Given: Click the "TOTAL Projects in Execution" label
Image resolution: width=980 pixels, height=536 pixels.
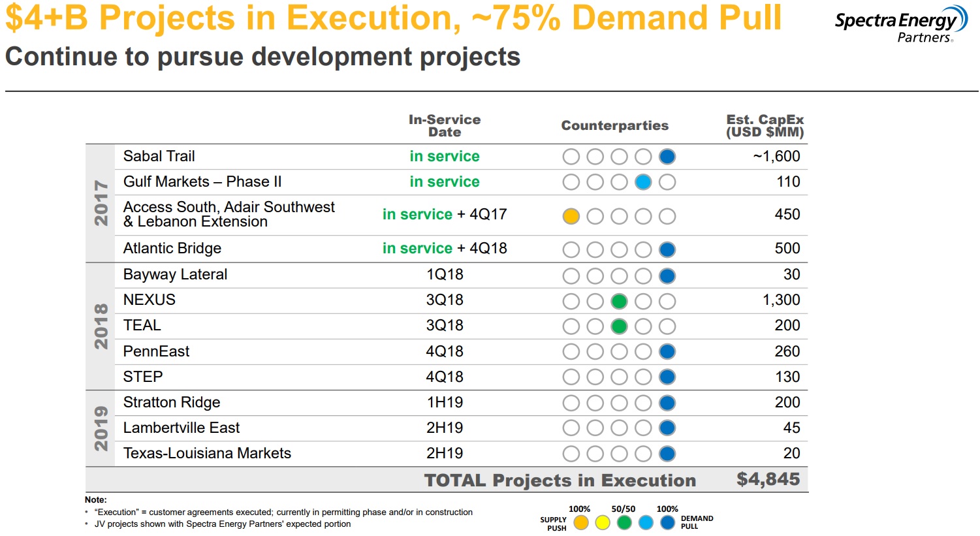Looking at the screenshot, I should click(560, 481).
